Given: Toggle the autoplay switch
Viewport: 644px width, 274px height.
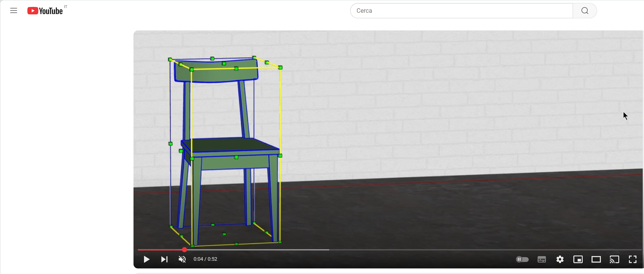Looking at the screenshot, I should click(522, 259).
